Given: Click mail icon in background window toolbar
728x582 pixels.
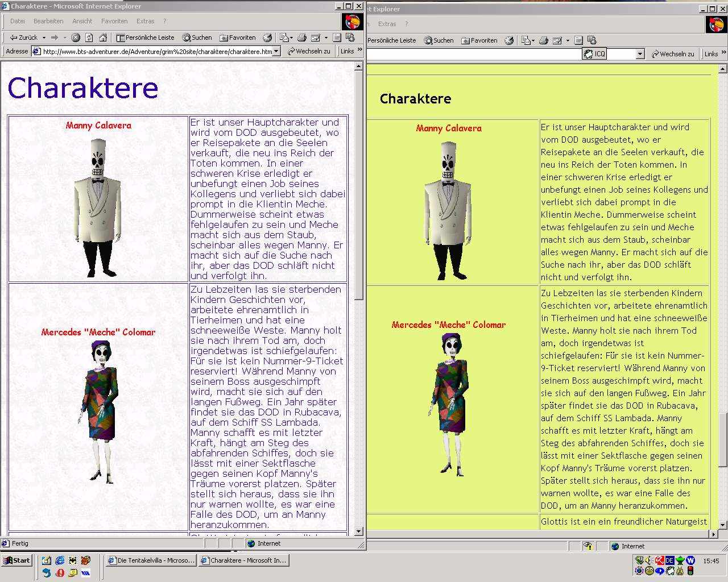Looking at the screenshot, I should [526, 40].
